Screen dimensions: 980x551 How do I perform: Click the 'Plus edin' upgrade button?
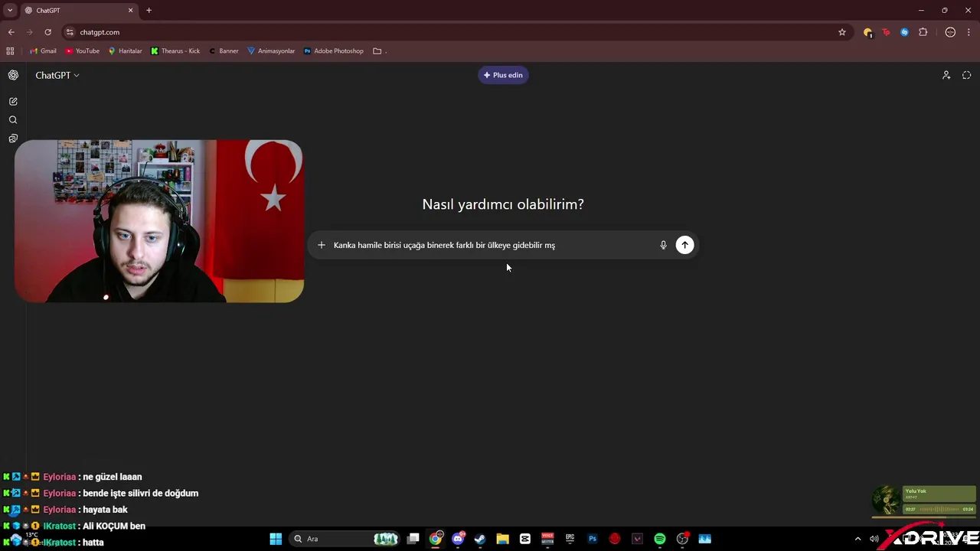[503, 75]
